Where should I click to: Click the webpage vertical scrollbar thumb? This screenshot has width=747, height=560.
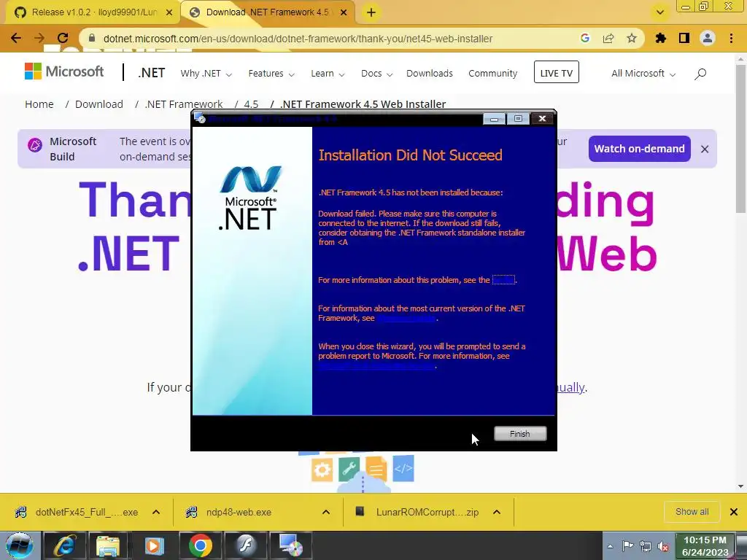(x=740, y=138)
